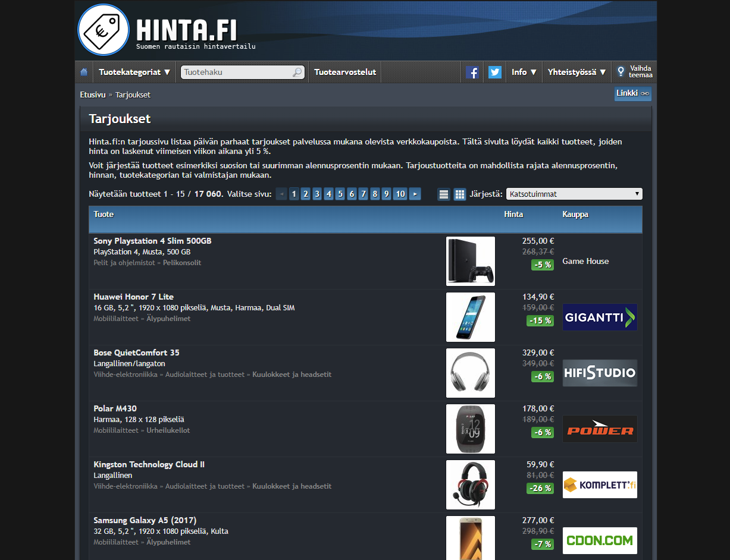Screen dimensions: 730x560
Task: Select page 8 in pagination
Action: tap(375, 194)
